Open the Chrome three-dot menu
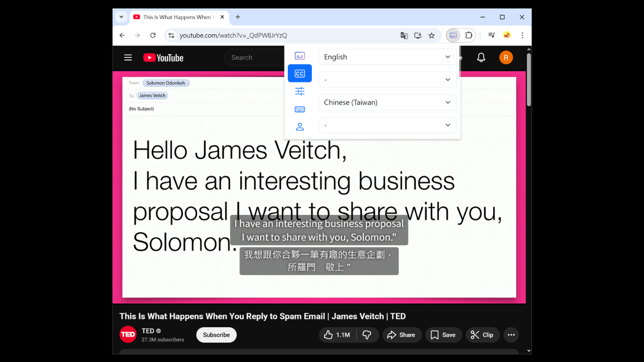Image resolution: width=644 pixels, height=362 pixels. coord(522,35)
